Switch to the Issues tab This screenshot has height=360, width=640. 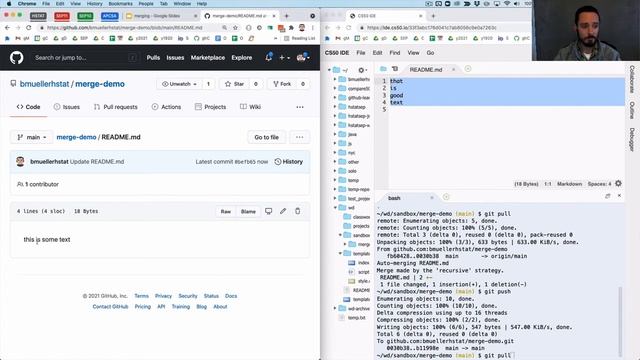67,107
